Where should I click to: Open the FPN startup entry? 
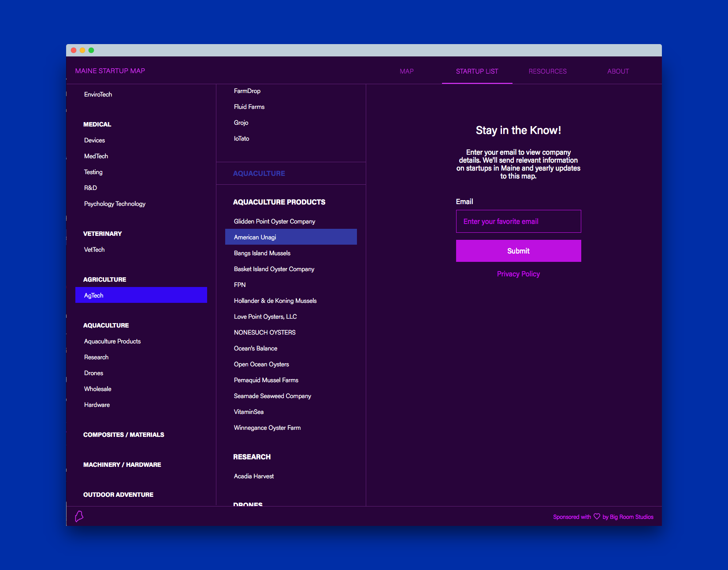[240, 285]
